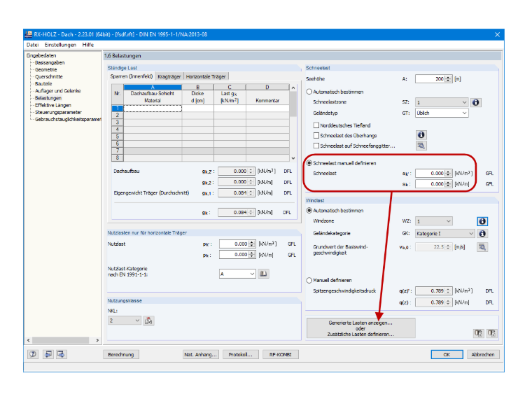Click rightmost icon beside generated loads button
The width and height of the screenshot is (532, 399).
[491, 333]
